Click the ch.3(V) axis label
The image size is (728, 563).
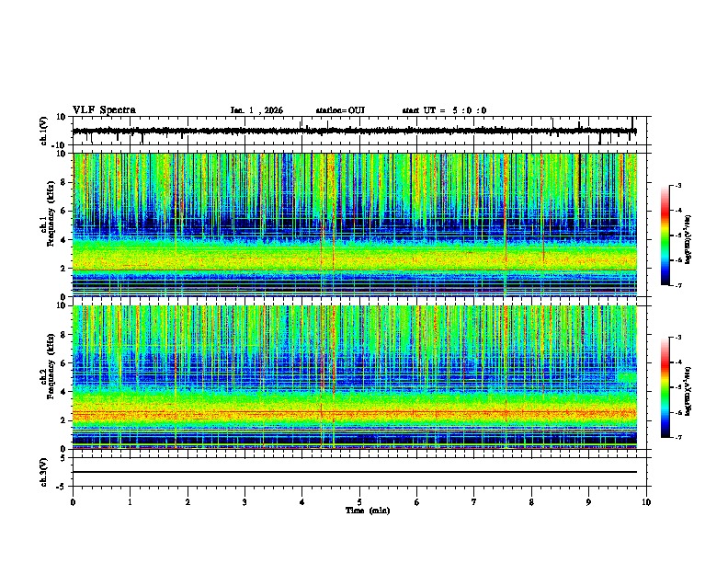(44, 472)
